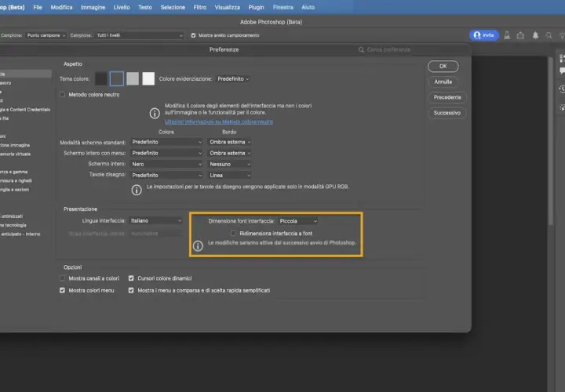This screenshot has height=392, width=565.
Task: Toggle Cursori colore dinamici checkbox
Action: tap(131, 278)
